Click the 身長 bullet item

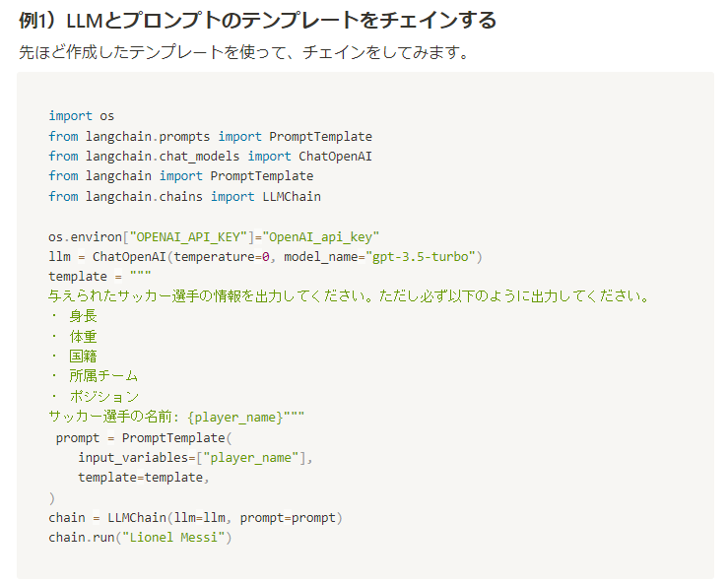click(83, 316)
